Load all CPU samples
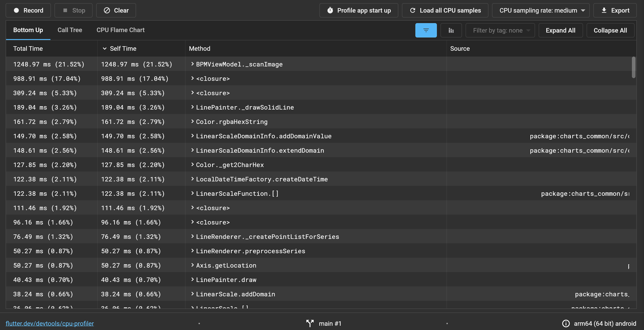 tap(445, 10)
